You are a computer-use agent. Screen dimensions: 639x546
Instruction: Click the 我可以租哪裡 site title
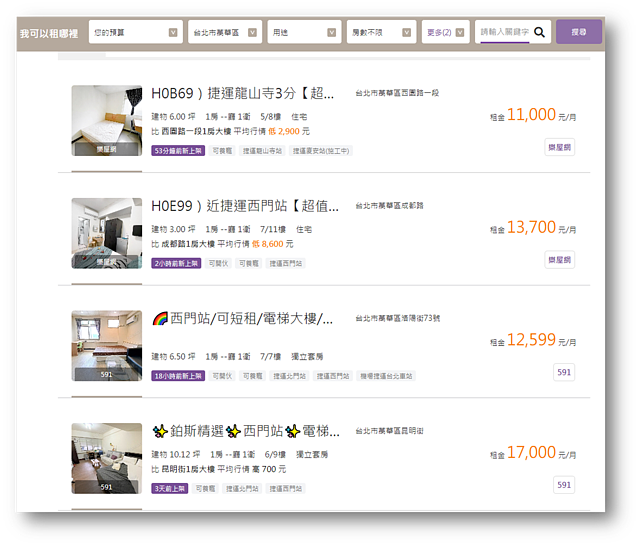click(x=49, y=33)
